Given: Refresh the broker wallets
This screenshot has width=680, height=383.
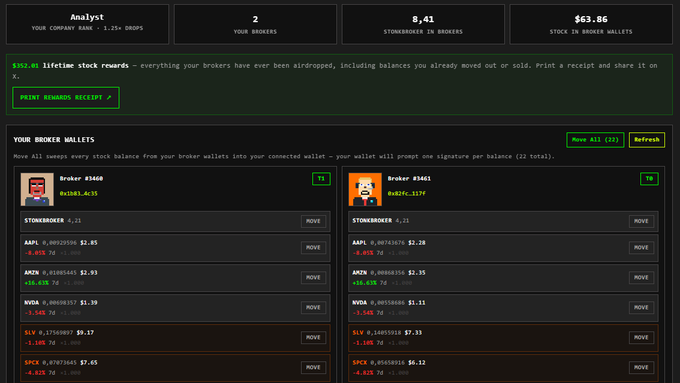Looking at the screenshot, I should (x=647, y=140).
